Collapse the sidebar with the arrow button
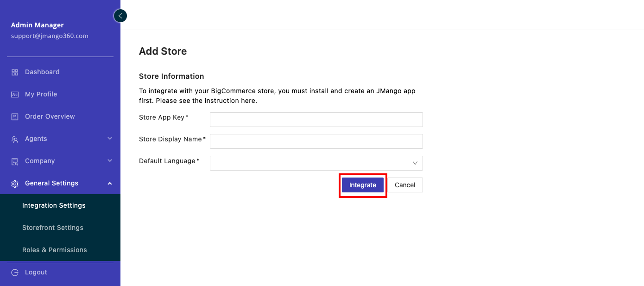Screen dimensions: 644x286 pyautogui.click(x=120, y=16)
